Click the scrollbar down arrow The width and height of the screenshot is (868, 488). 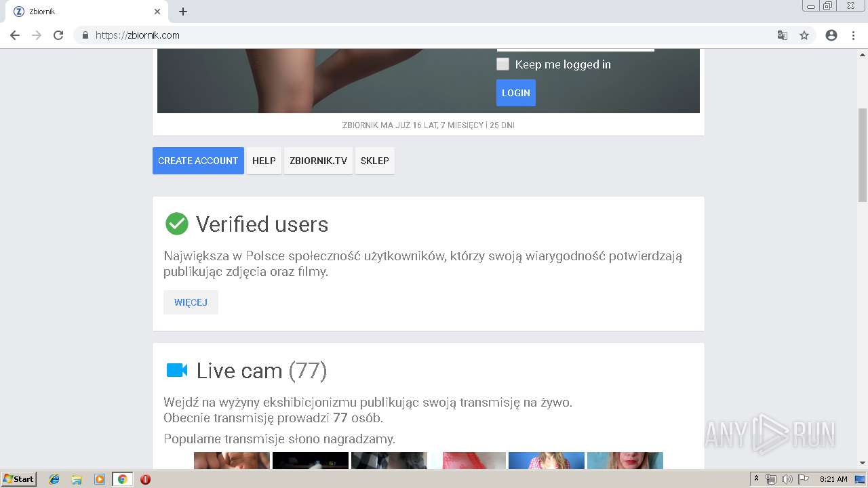tap(863, 463)
